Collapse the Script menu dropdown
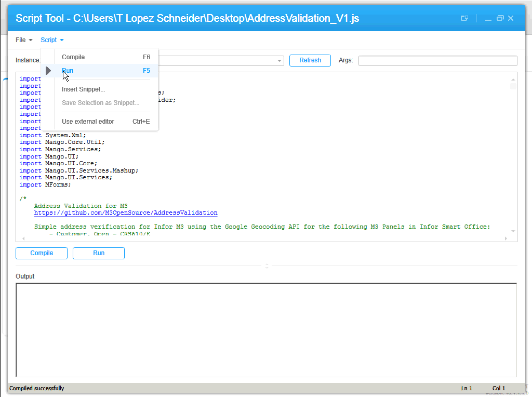The width and height of the screenshot is (532, 397). [52, 40]
